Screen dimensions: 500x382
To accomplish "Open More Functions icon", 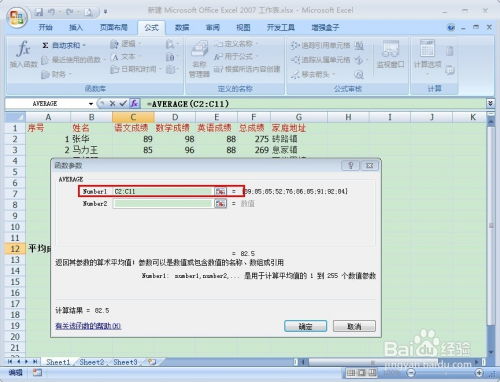I will coord(171,69).
